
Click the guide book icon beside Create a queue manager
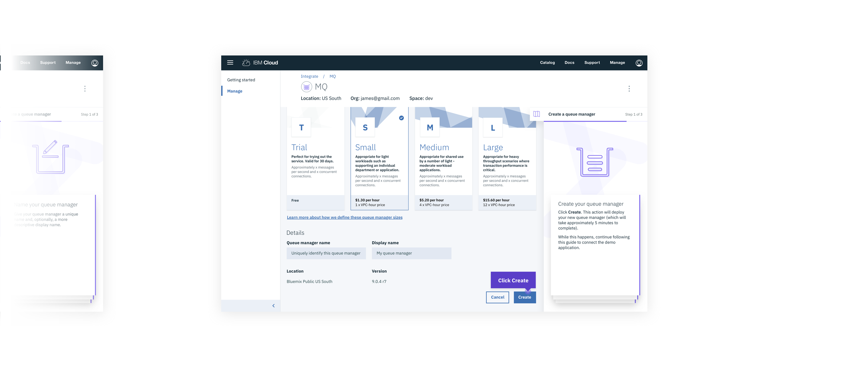coord(536,114)
